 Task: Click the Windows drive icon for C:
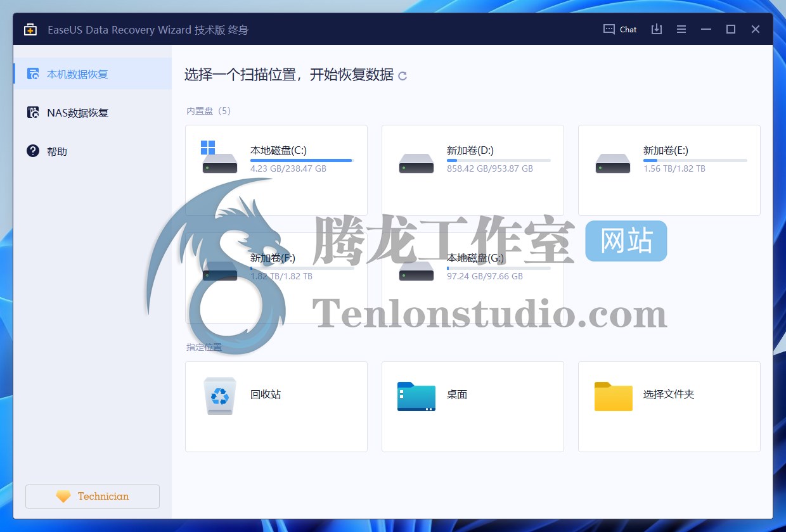219,158
